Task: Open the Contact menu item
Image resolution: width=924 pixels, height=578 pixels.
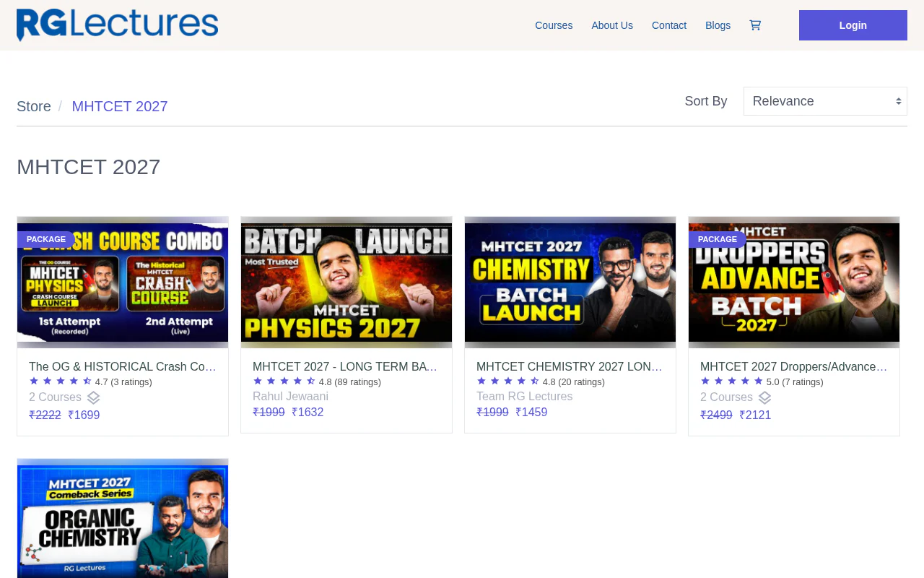Action: coord(669,25)
